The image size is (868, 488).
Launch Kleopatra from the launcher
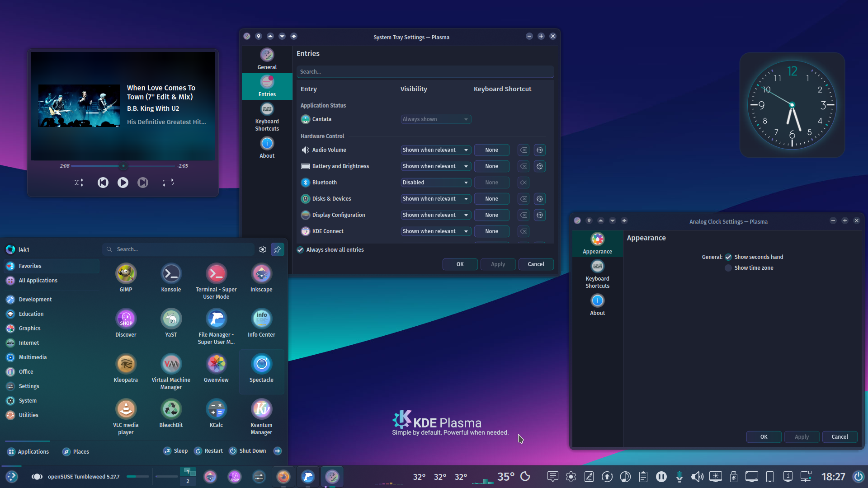126,368
